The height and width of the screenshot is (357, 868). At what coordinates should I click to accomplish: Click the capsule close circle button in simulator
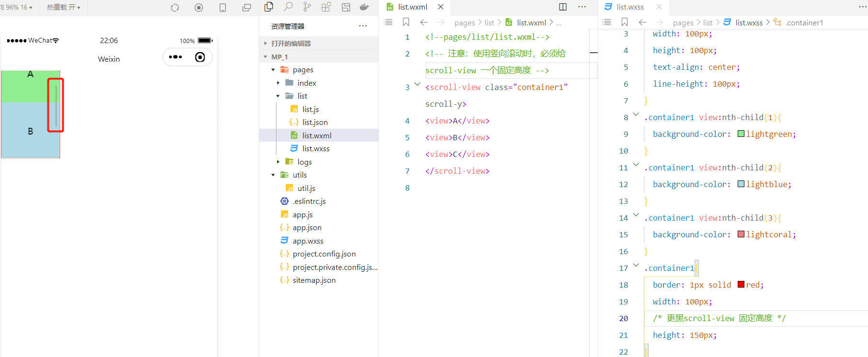(x=200, y=57)
